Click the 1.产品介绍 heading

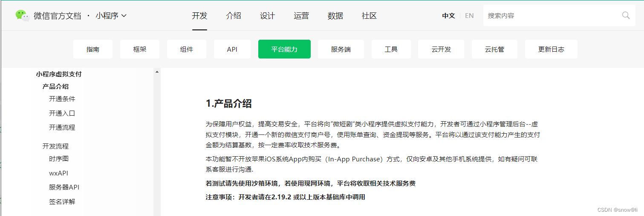228,103
